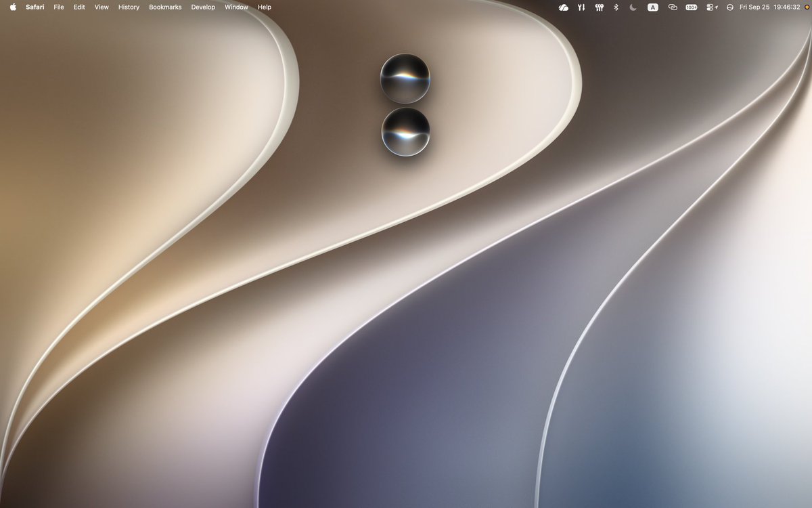Click the circular icon beside the date

click(x=730, y=7)
